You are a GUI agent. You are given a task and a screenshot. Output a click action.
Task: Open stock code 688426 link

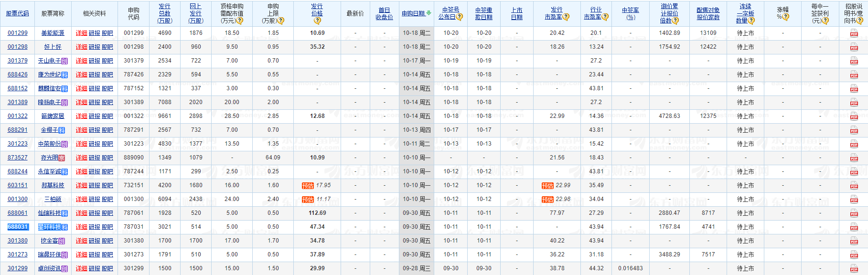pos(18,74)
